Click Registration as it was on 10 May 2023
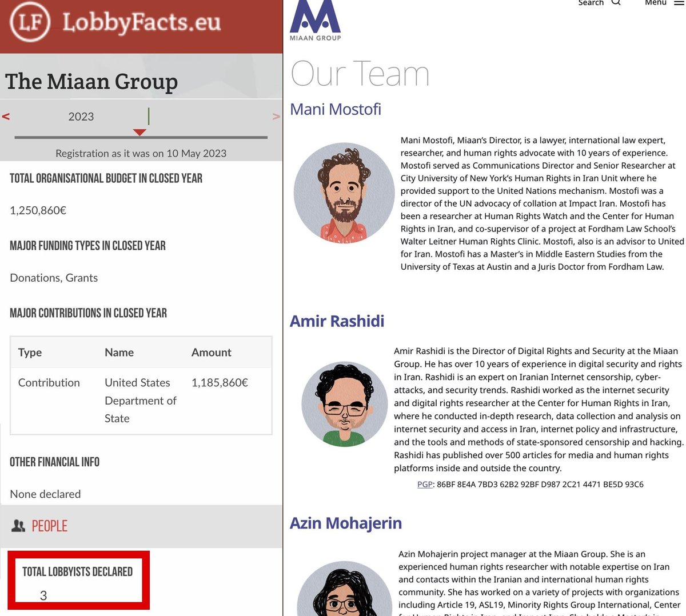 141,153
